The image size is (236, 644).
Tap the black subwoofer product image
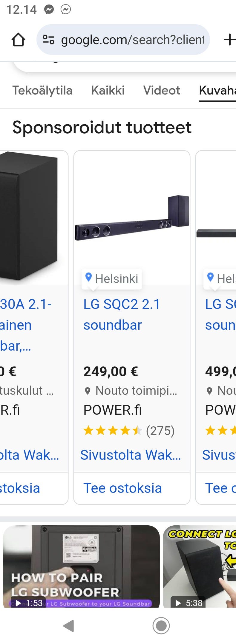click(30, 216)
